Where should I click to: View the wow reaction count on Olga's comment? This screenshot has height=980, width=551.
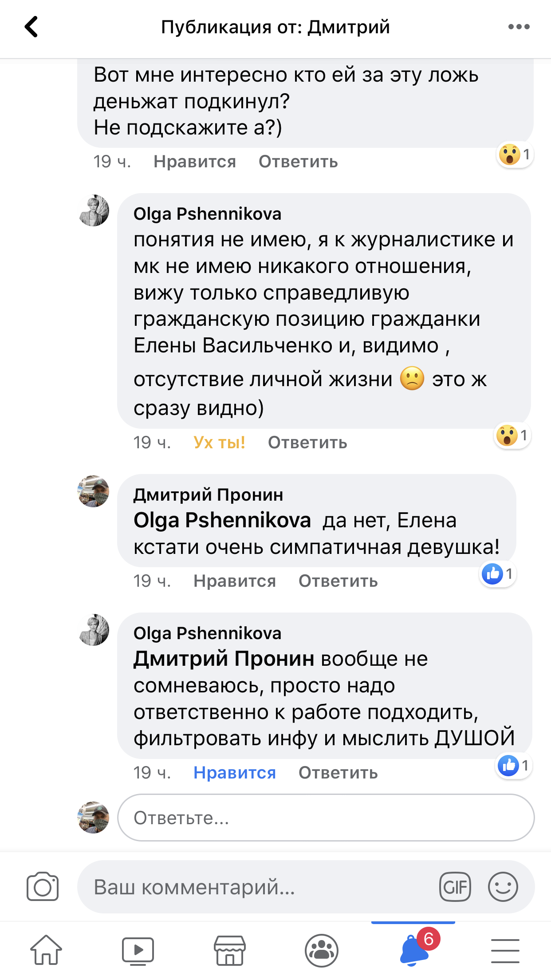(512, 435)
